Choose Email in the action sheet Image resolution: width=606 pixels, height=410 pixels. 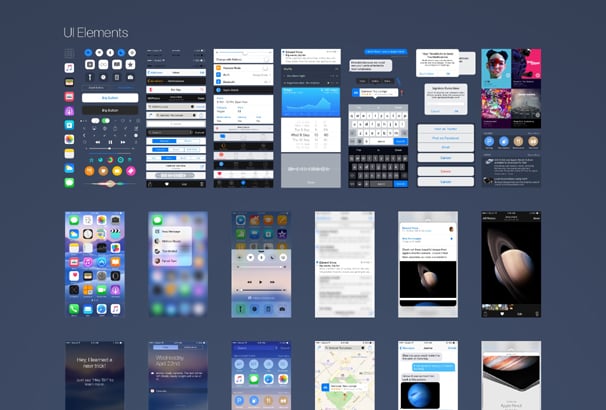click(x=446, y=147)
